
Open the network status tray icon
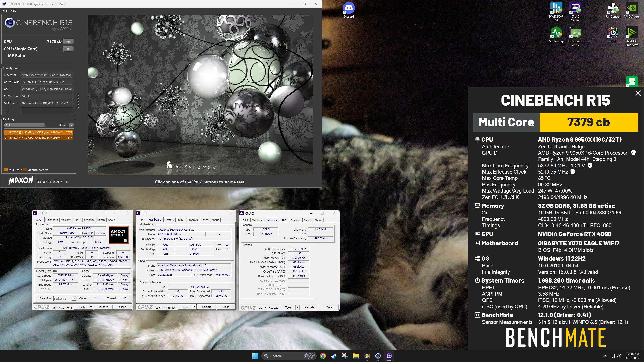pos(613,356)
